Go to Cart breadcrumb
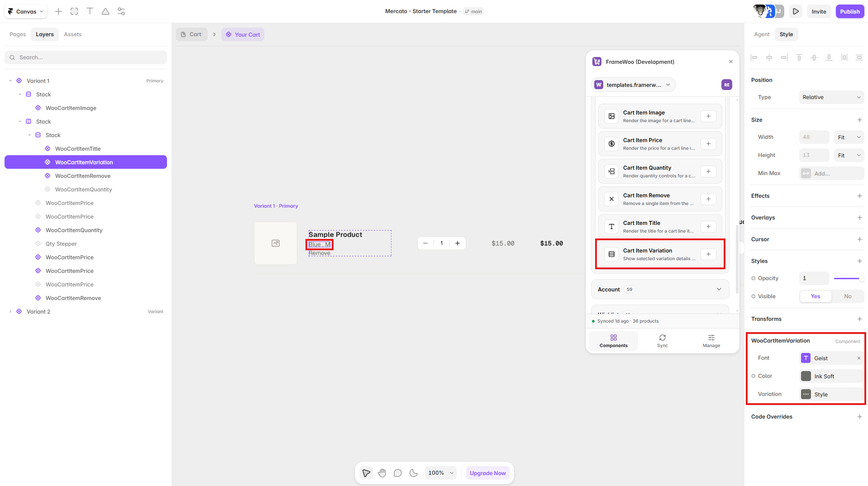 (x=191, y=34)
